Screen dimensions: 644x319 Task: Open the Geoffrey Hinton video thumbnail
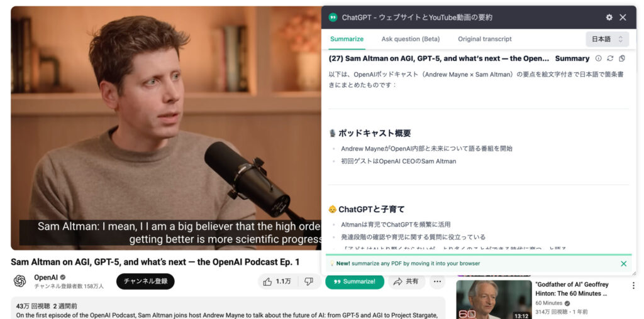[494, 300]
